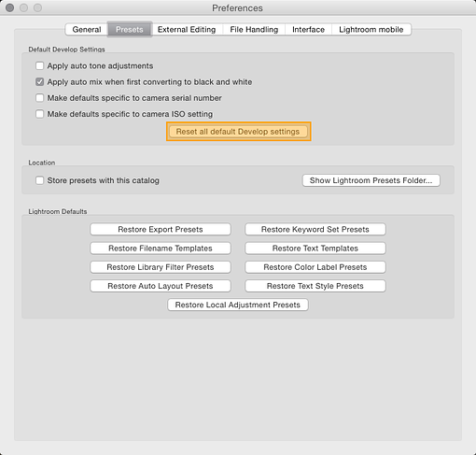The image size is (476, 455).
Task: Restore Library Filter Presets
Action: coord(161,267)
